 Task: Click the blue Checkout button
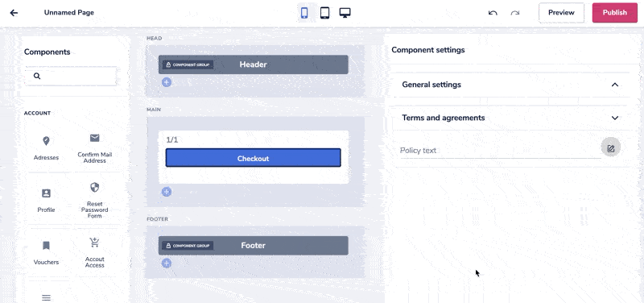[253, 158]
